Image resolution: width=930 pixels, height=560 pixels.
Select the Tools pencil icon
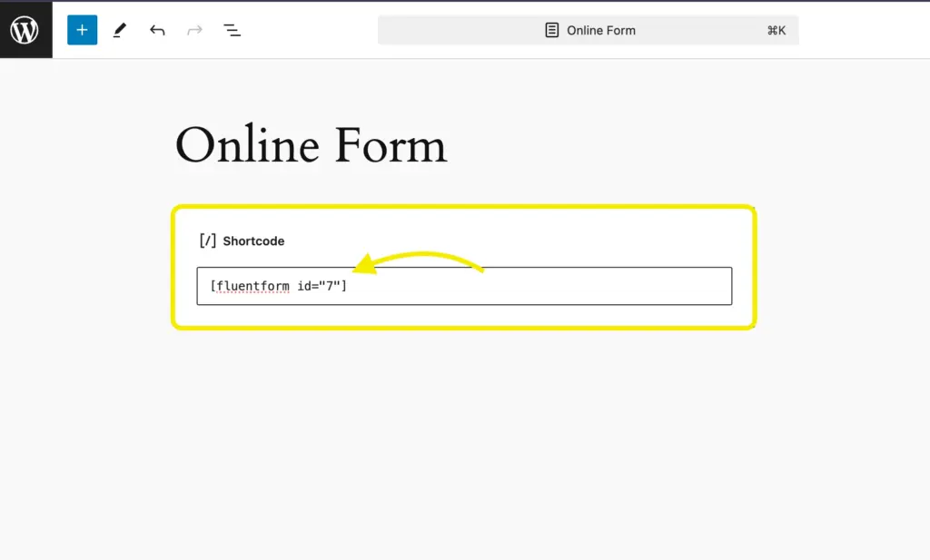(119, 30)
